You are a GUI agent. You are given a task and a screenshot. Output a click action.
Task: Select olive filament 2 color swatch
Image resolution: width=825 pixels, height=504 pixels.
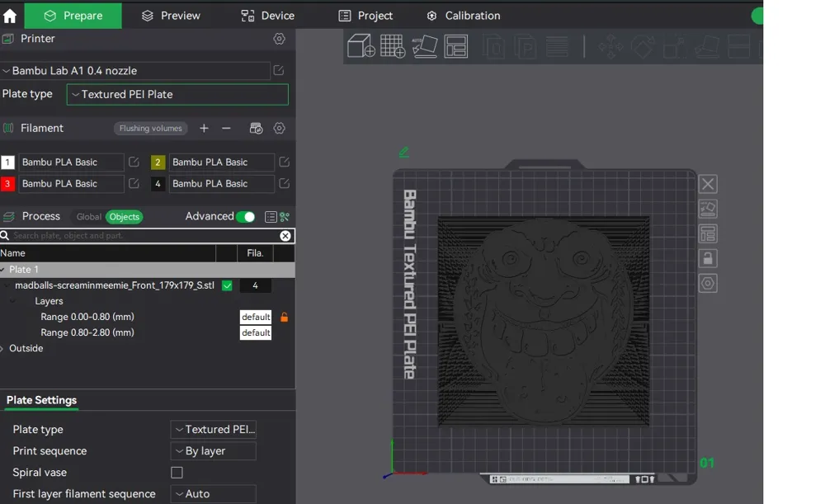coord(158,162)
